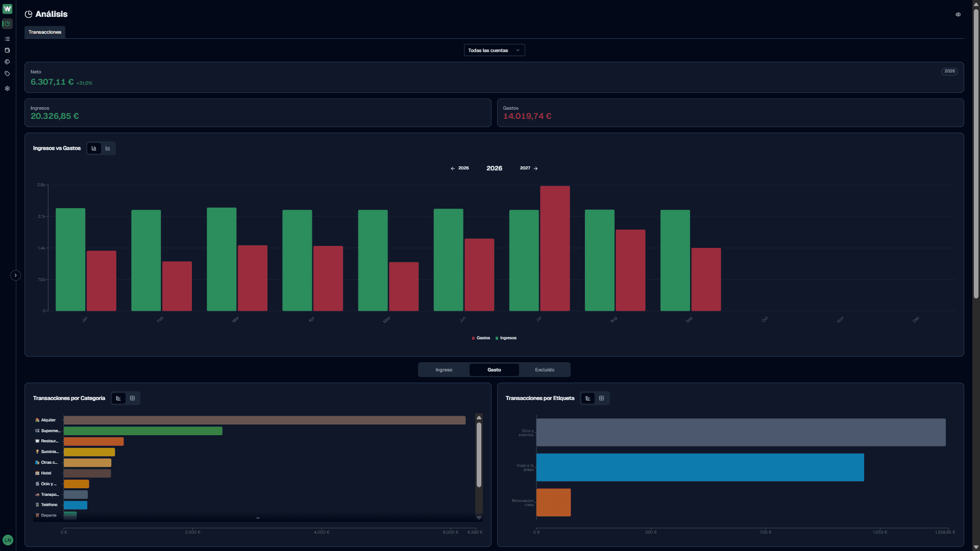Click the Teléfono category row icon

click(x=37, y=505)
